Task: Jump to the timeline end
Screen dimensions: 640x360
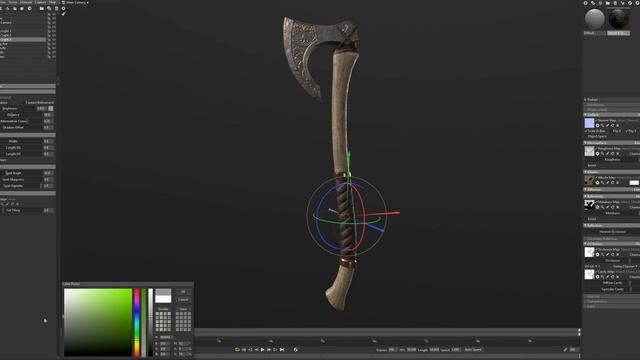Action: [x=282, y=350]
